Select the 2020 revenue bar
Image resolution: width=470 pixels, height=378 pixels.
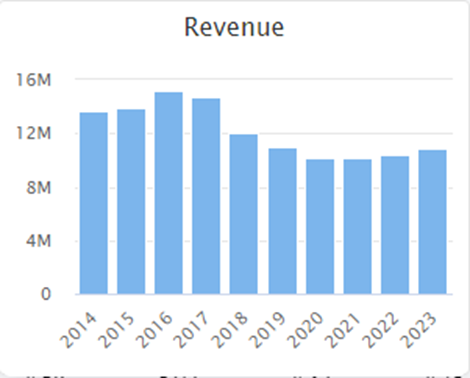click(x=320, y=227)
